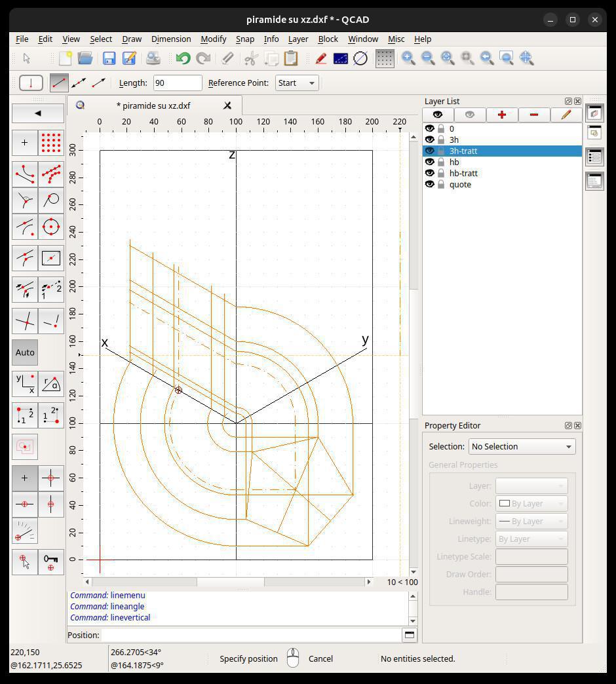Viewport: 616px width, 684px height.
Task: Hide the hb-tratt layer
Action: click(430, 173)
